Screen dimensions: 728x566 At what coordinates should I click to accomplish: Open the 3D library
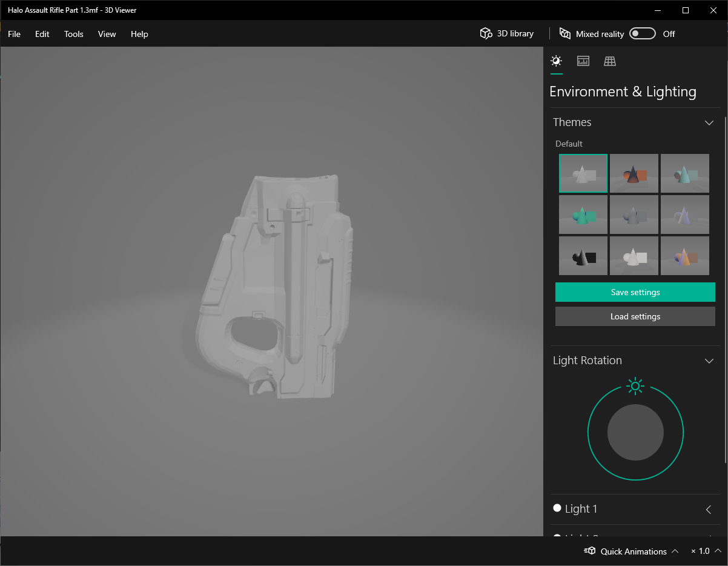coord(507,34)
